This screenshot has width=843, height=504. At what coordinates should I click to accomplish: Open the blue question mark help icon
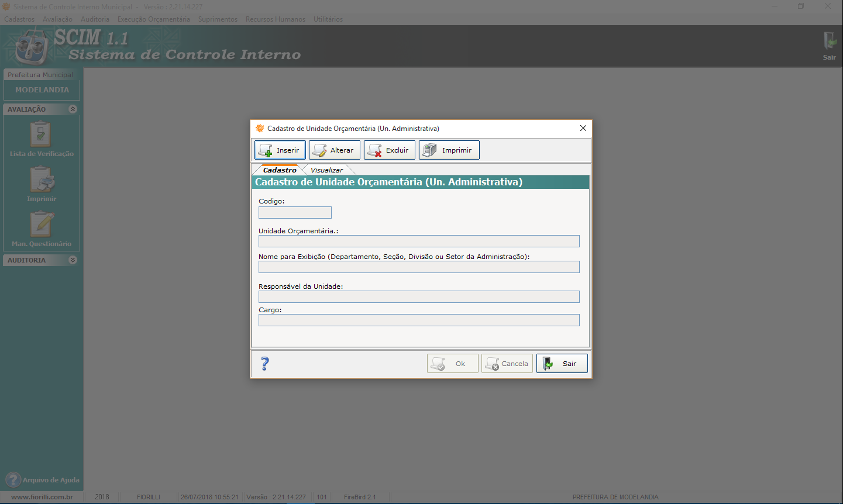pyautogui.click(x=265, y=364)
